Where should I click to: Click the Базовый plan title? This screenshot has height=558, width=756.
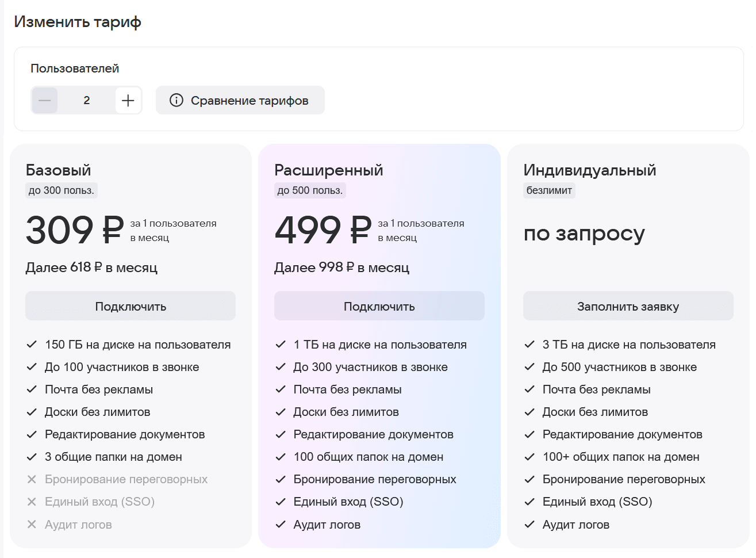pos(59,170)
